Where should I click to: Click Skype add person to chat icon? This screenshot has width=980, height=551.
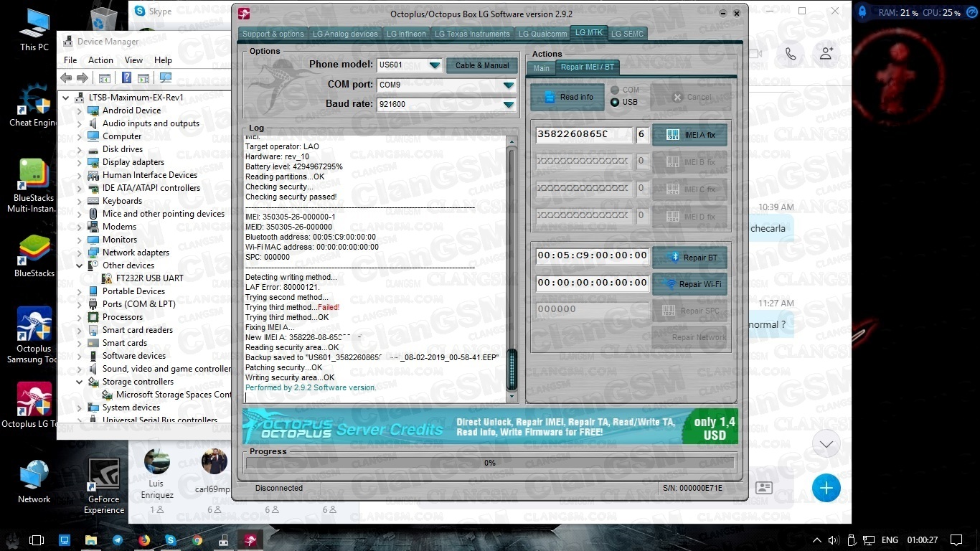point(826,54)
